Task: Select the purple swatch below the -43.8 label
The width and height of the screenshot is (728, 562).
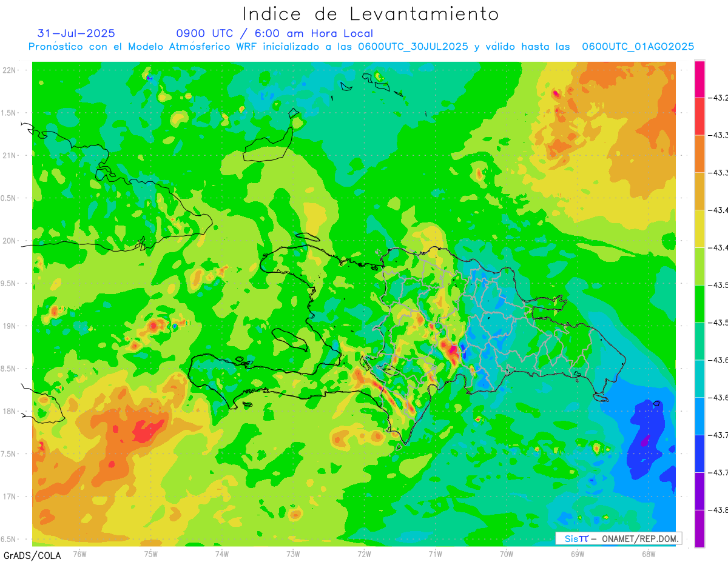Action: pos(699,528)
